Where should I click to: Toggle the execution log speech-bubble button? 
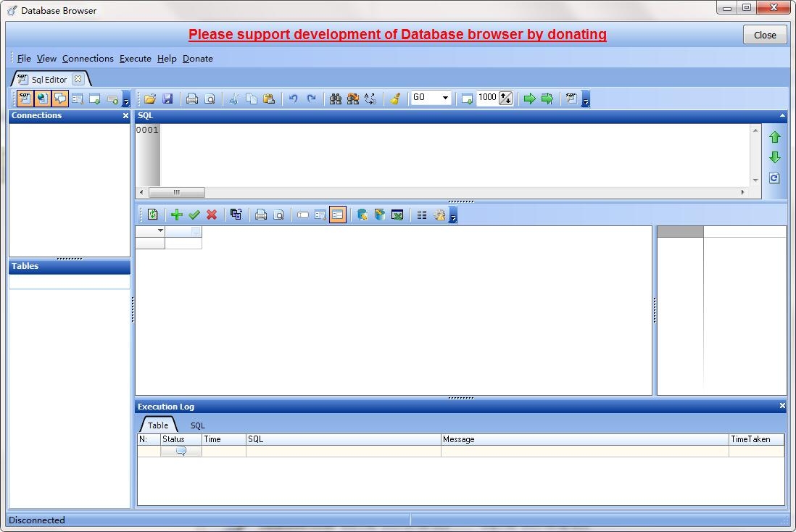click(x=60, y=99)
